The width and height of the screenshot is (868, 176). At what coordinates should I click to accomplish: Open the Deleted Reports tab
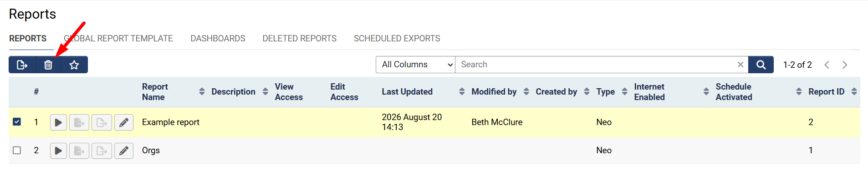coord(299,39)
